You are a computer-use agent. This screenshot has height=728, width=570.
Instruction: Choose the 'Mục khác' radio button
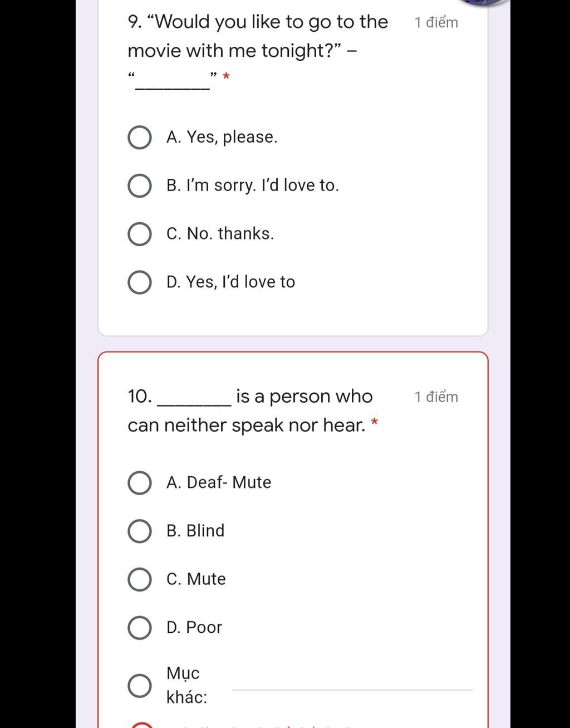click(x=140, y=686)
